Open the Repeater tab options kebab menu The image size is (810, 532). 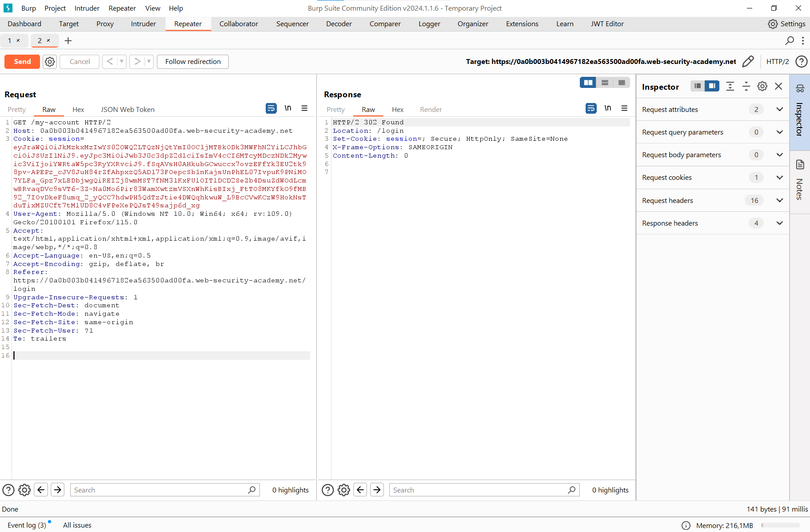click(x=803, y=41)
